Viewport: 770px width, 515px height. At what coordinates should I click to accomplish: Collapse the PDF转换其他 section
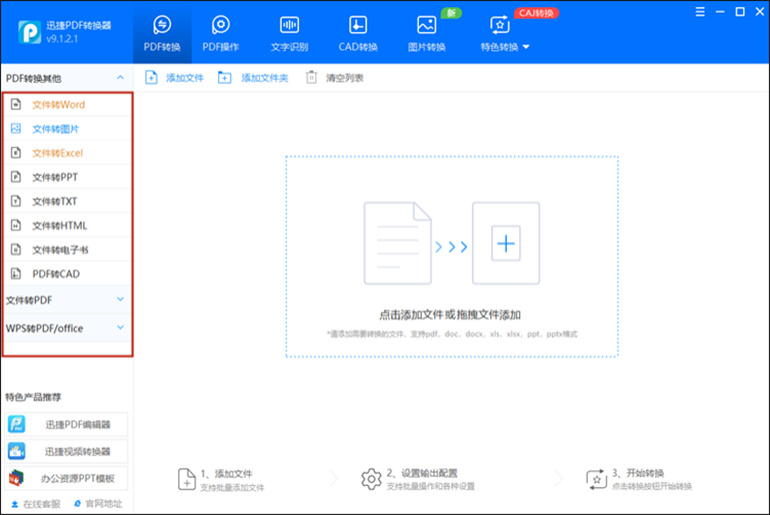pyautogui.click(x=120, y=78)
